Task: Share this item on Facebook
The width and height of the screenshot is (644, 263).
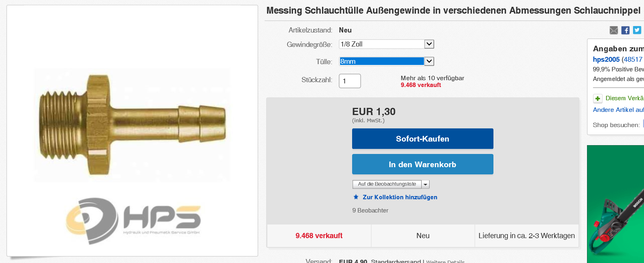Action: point(625,30)
